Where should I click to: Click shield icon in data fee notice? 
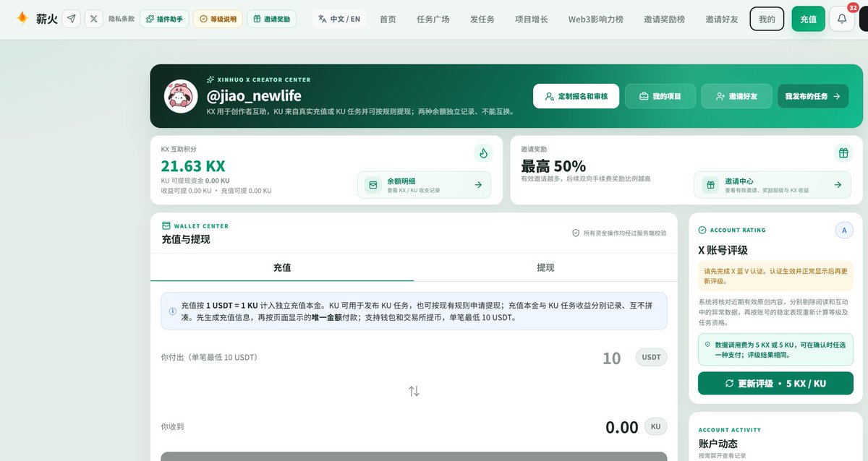click(x=707, y=344)
